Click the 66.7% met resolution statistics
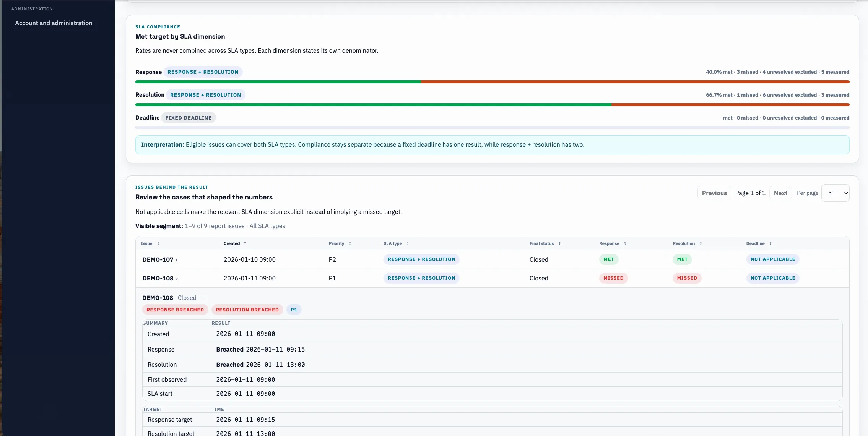Image resolution: width=868 pixels, height=436 pixels. (777, 95)
